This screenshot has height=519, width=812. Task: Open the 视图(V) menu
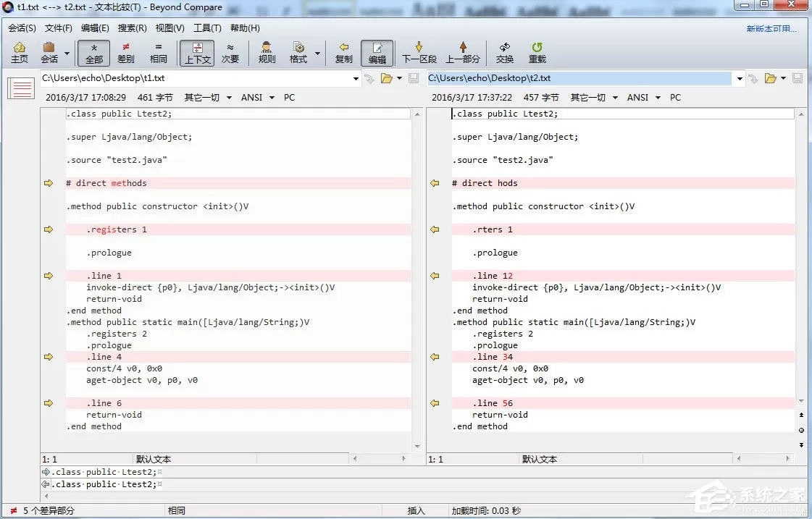[169, 28]
